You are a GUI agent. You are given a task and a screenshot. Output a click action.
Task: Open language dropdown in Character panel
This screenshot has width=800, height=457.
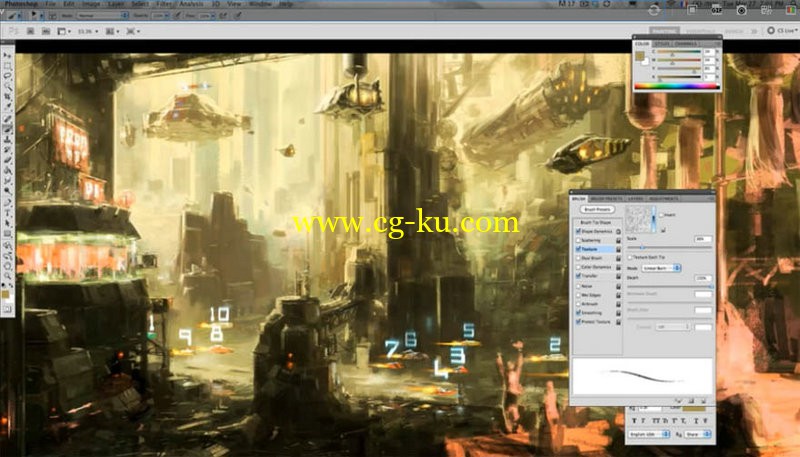coord(649,434)
